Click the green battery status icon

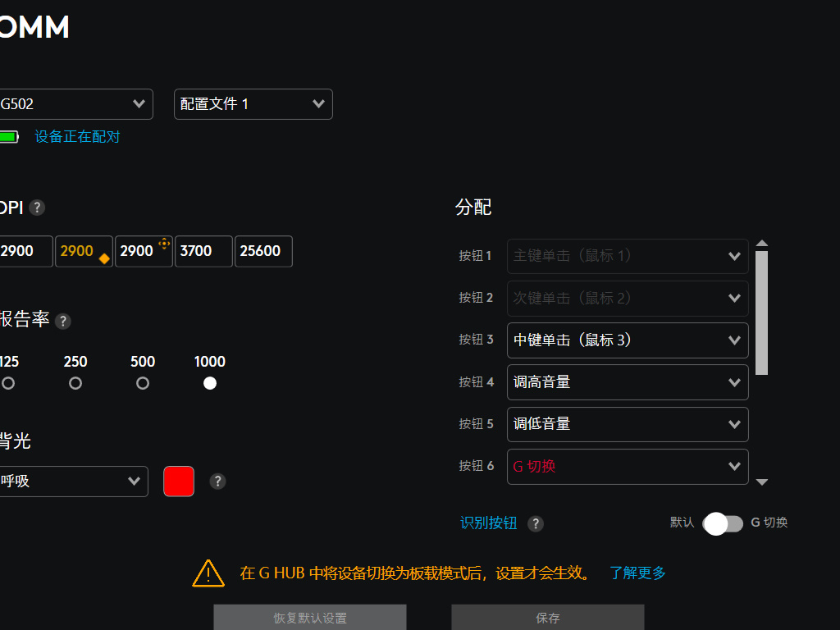(9, 137)
